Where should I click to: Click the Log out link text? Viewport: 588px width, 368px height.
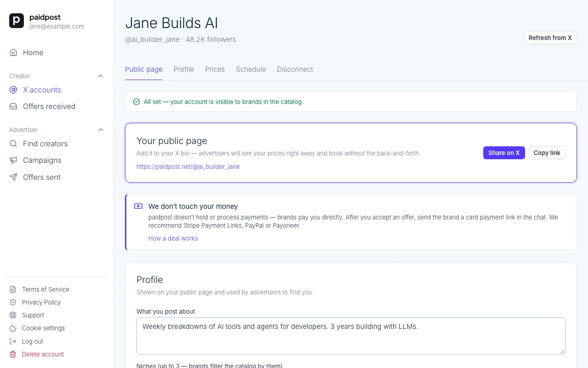[x=33, y=341]
